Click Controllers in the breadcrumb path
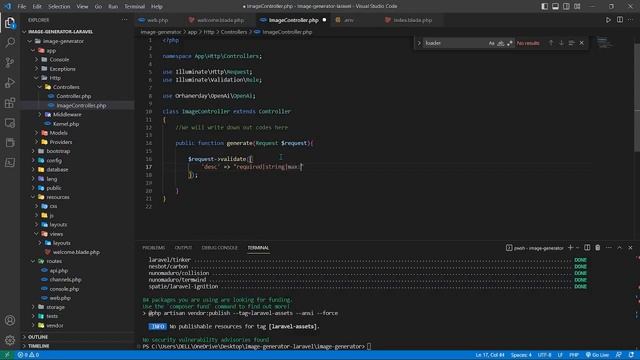This screenshot has width=640, height=360. coord(234,32)
